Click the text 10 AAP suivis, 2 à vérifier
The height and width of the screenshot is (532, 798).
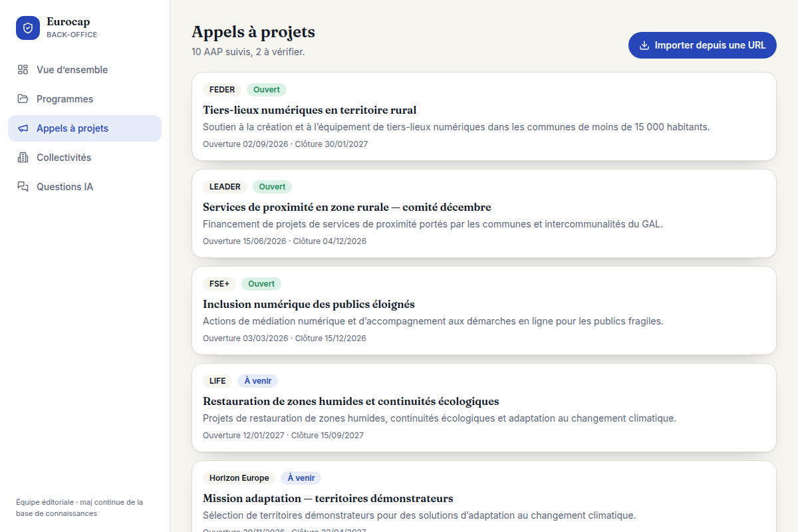point(248,52)
